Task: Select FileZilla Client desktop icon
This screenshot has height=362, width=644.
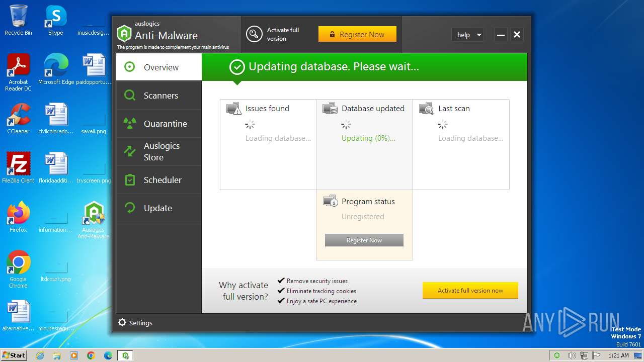Action: [x=18, y=167]
